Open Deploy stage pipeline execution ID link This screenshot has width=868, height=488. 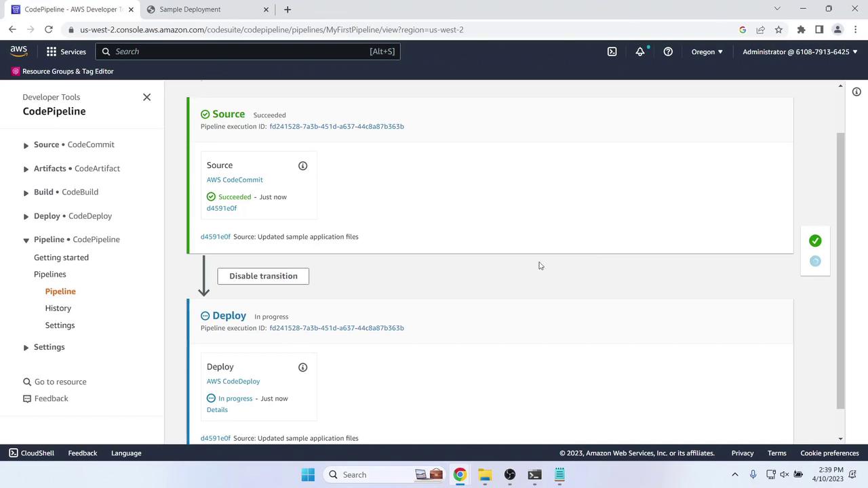tap(336, 328)
